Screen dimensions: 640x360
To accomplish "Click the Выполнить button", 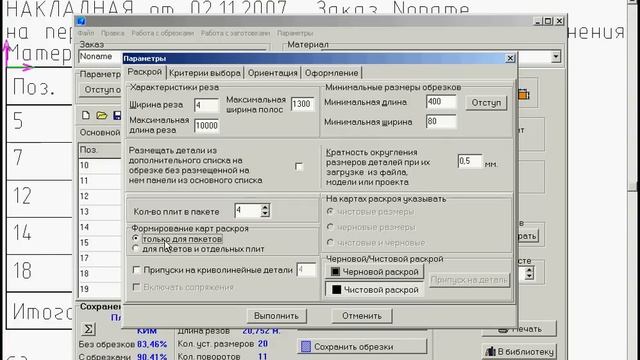I will [276, 316].
